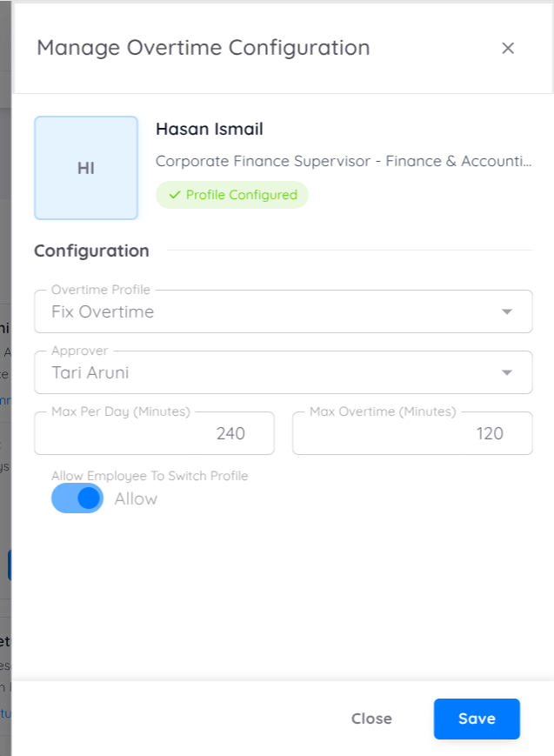Screen dimensions: 554x756
Task: Expand the Approver selection dropdown
Action: point(283,371)
